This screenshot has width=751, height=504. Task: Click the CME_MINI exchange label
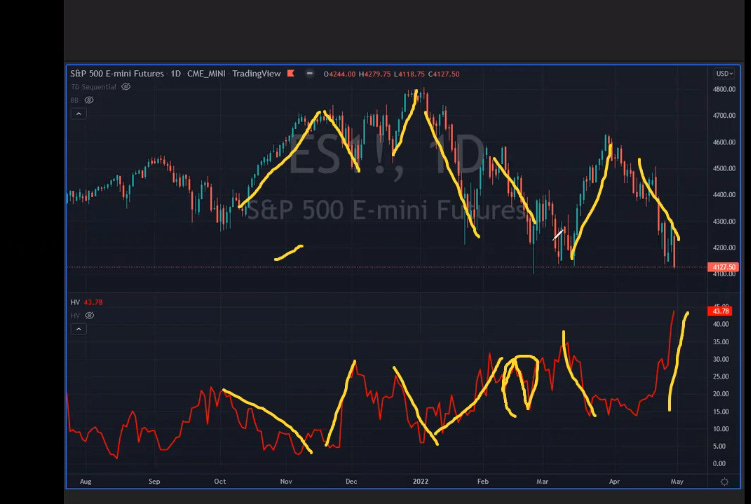206,73
